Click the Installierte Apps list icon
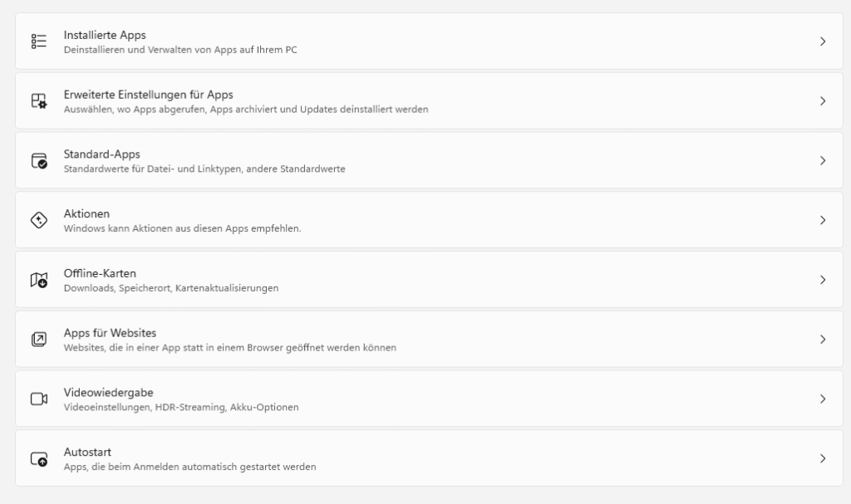The width and height of the screenshot is (851, 504). [39, 42]
